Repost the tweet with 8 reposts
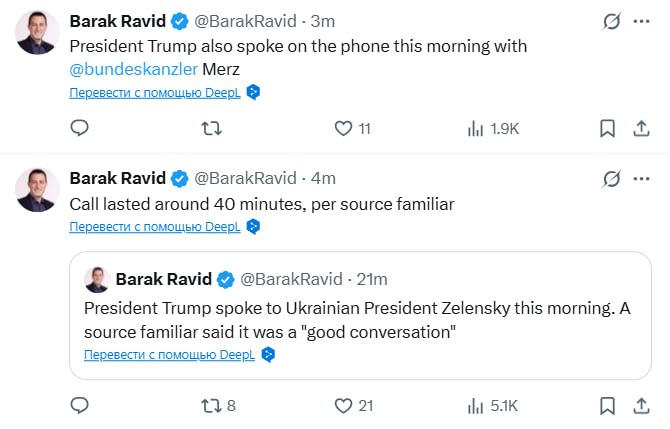 [x=212, y=405]
